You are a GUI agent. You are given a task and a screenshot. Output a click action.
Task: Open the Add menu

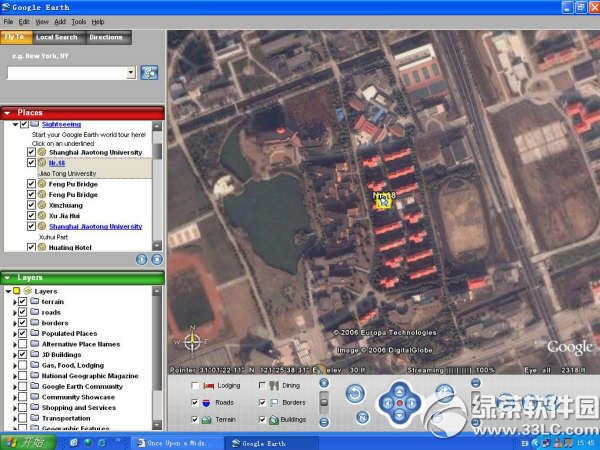[60, 22]
